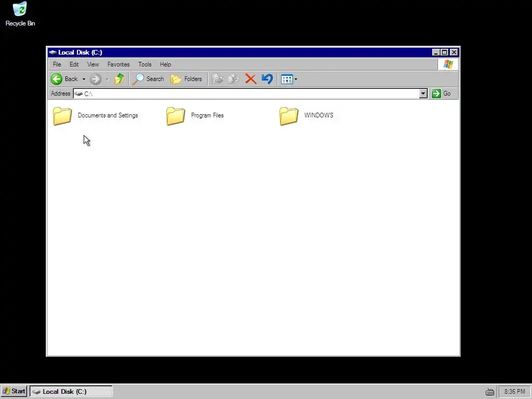This screenshot has height=399, width=532.
Task: Click the keyboard icon in system tray
Action: (489, 392)
